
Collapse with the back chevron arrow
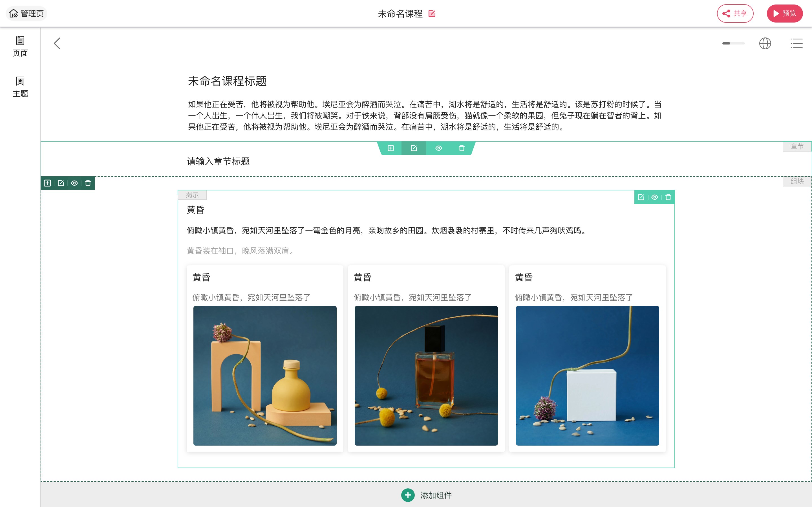[57, 43]
